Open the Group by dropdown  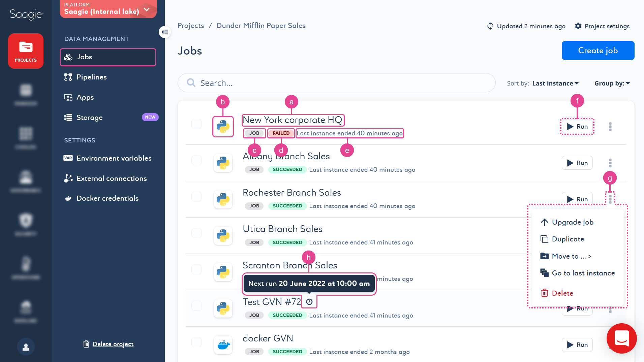(612, 83)
